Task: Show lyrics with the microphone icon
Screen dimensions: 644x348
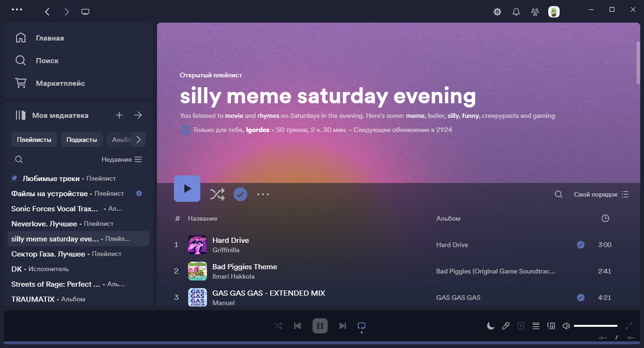Action: [x=505, y=326]
